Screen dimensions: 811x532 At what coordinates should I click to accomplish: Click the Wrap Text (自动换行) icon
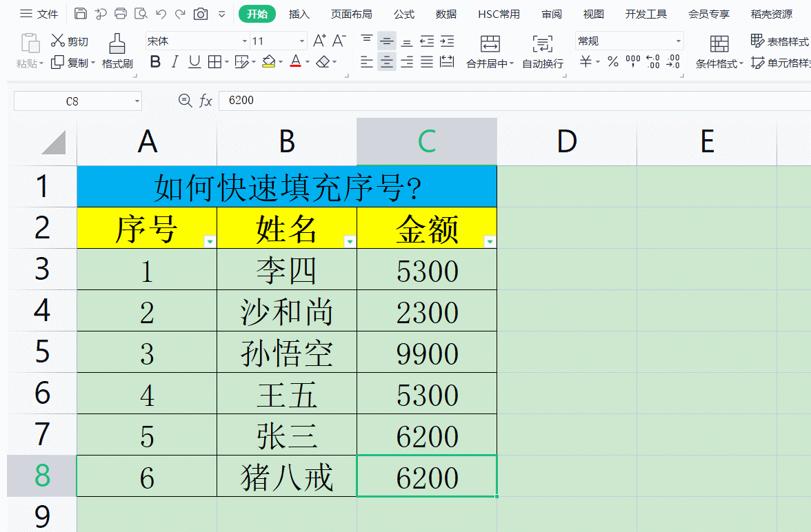(543, 43)
